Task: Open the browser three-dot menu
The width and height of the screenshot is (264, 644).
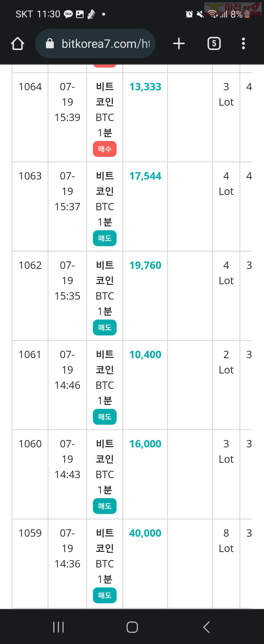Action: 243,43
